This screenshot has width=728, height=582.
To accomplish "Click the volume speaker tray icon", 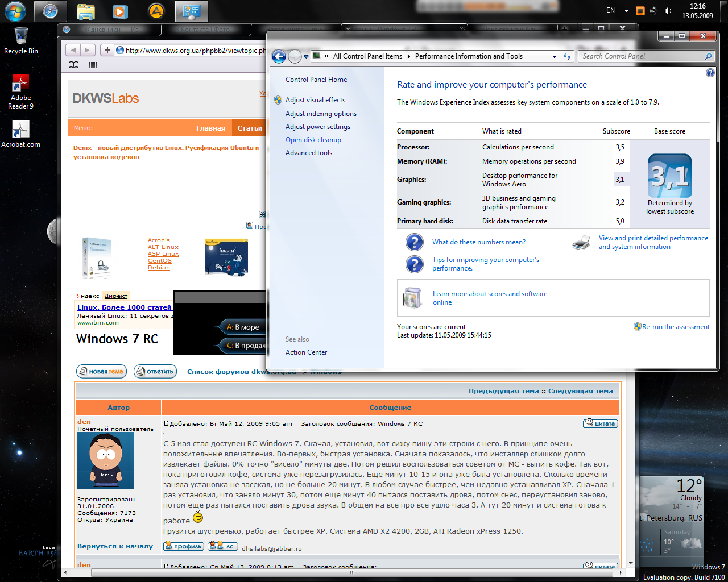I will tap(668, 11).
